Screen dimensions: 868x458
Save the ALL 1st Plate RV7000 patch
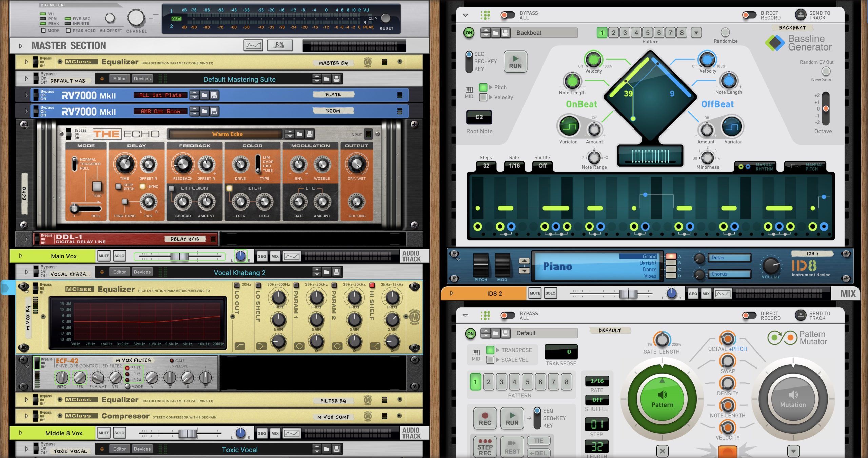click(x=214, y=95)
